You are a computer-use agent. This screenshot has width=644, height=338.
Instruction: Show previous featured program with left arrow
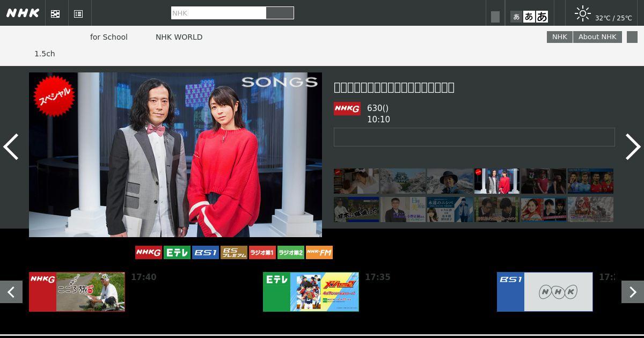click(11, 146)
